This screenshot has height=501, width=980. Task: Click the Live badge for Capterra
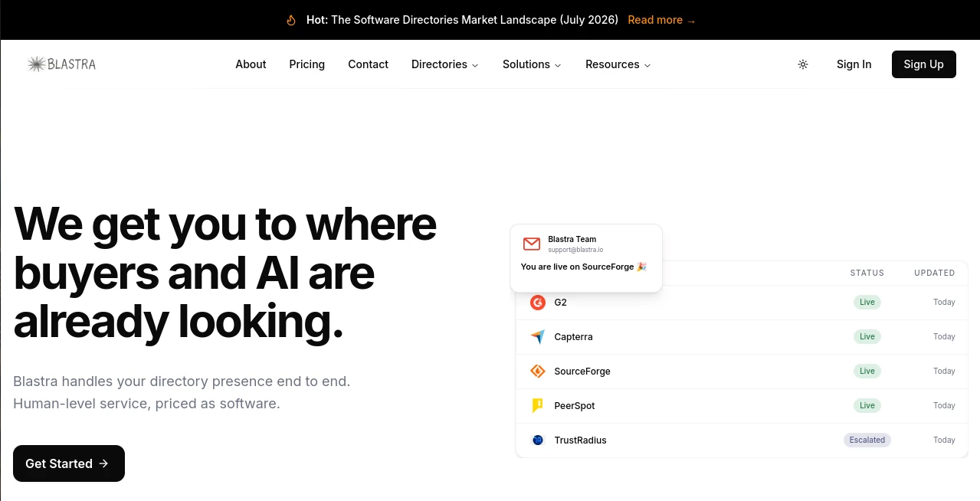point(867,337)
